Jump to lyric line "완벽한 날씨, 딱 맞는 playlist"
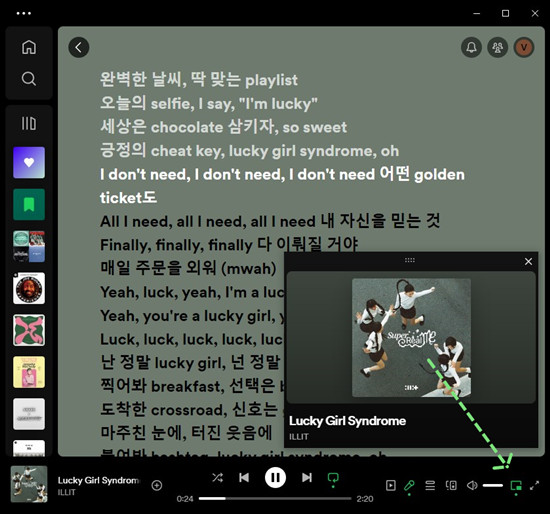Screen dimensions: 550x514 click(199, 80)
